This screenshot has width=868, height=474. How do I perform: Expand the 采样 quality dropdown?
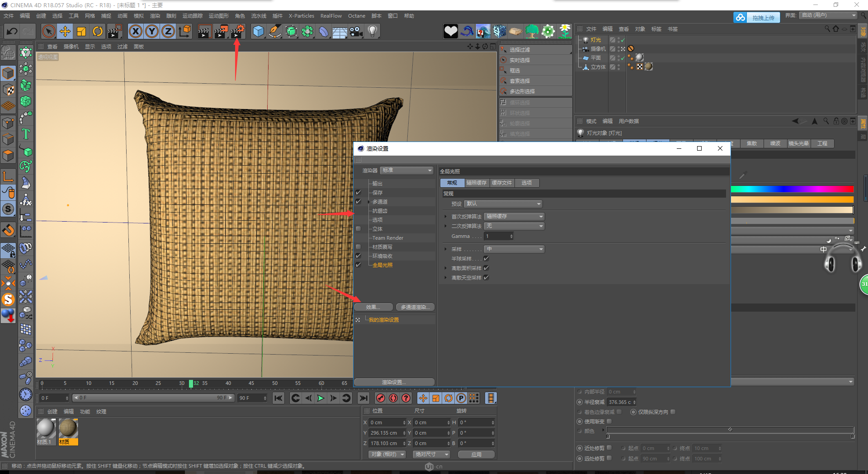[x=514, y=249]
